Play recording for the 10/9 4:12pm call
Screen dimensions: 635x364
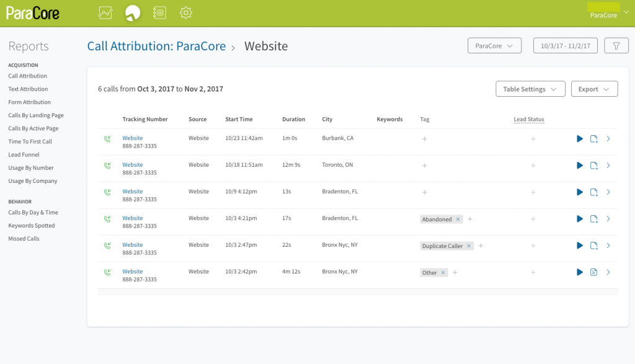pyautogui.click(x=580, y=192)
